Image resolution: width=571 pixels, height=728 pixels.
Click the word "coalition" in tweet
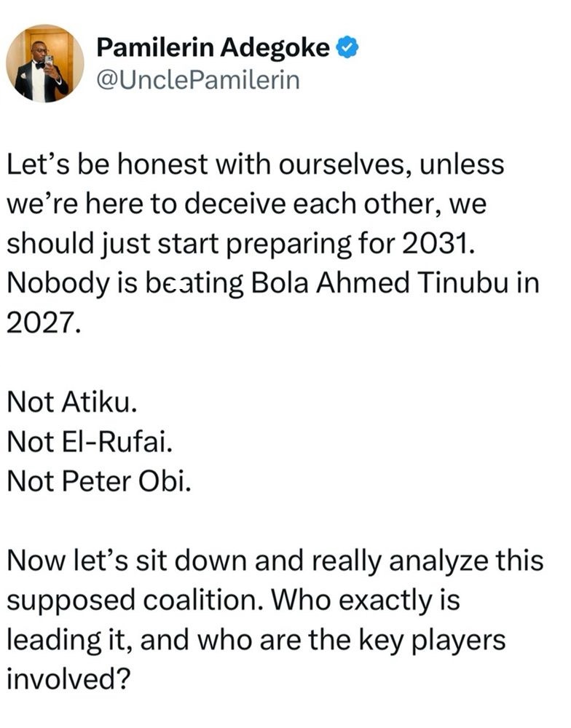205,601
